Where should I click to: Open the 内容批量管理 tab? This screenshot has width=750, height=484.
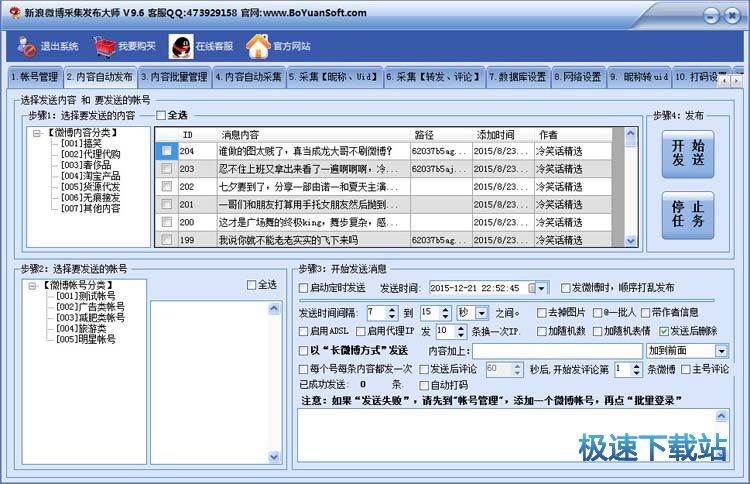[174, 76]
